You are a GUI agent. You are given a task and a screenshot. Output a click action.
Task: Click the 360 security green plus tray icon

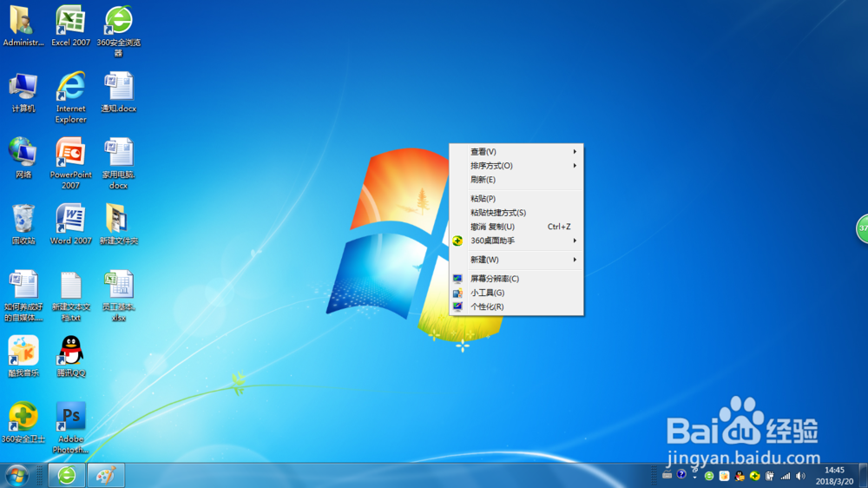click(x=755, y=476)
